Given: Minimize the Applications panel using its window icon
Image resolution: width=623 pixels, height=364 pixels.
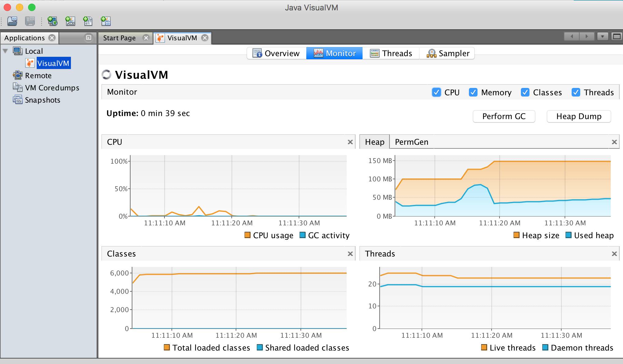Looking at the screenshot, I should pos(88,38).
